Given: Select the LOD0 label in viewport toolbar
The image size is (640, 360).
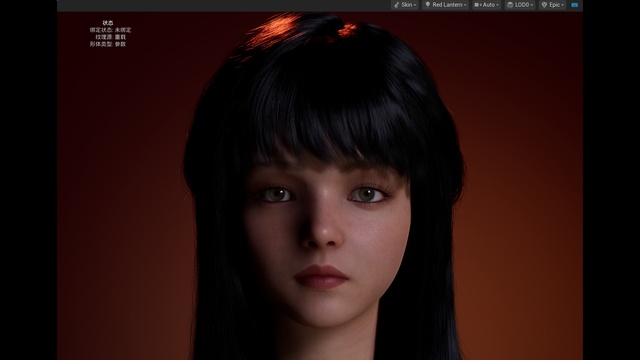Looking at the screenshot, I should tap(522, 5).
